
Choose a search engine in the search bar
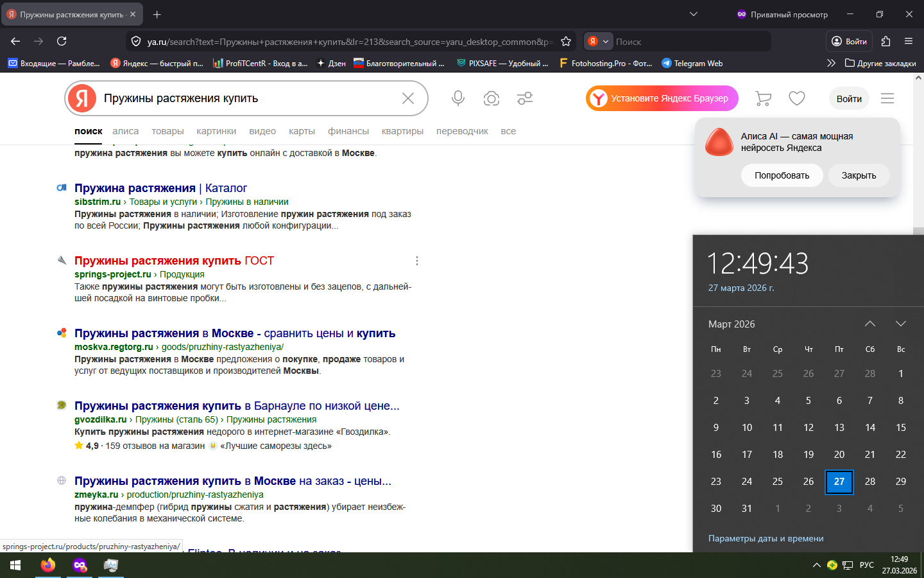coord(599,41)
